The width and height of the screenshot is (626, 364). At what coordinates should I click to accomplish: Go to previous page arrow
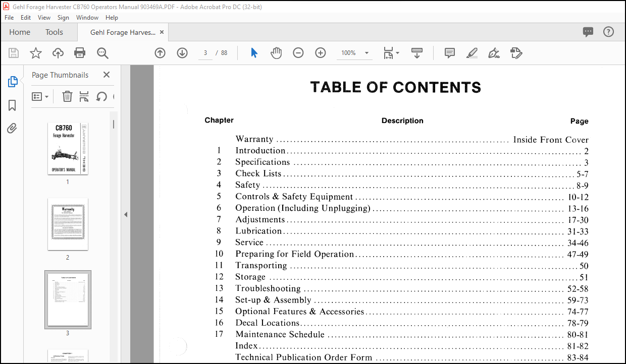point(160,53)
